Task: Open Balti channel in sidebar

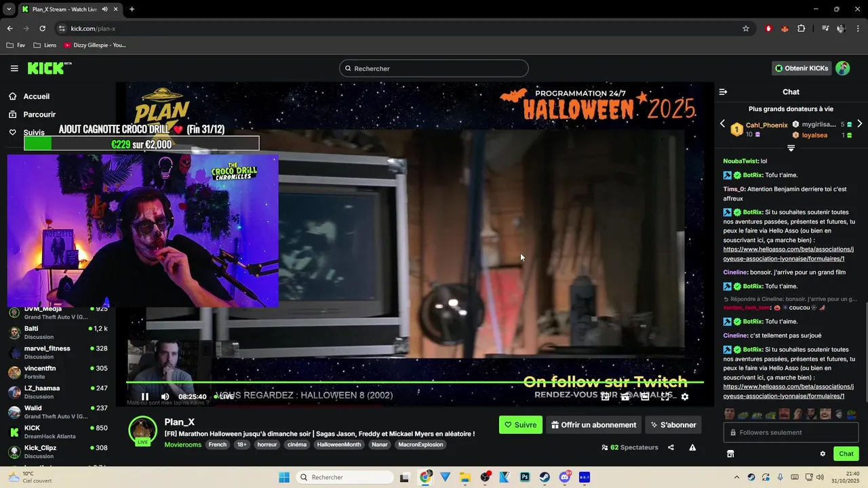Action: (58, 332)
